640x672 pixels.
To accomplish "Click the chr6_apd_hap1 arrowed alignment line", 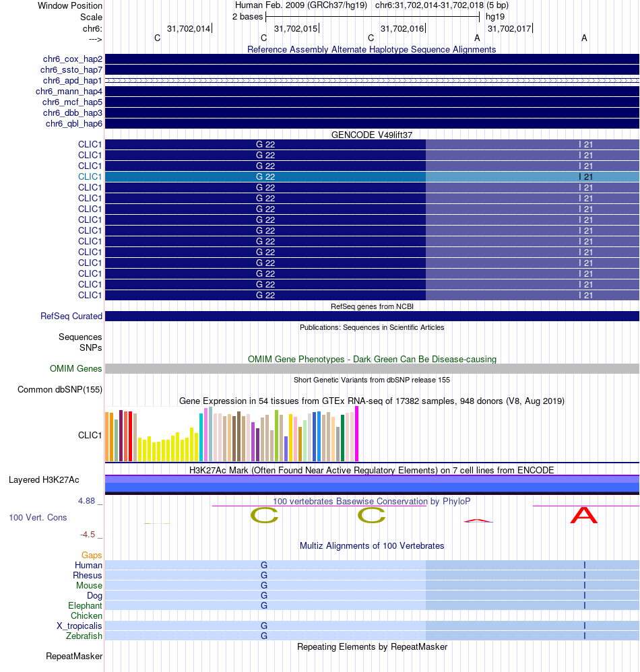I will pyautogui.click(x=372, y=81).
